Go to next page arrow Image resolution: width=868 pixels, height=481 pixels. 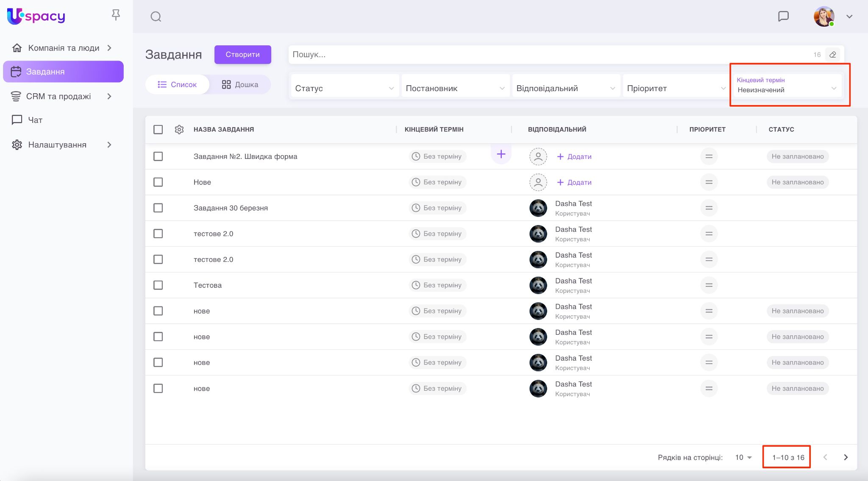[x=846, y=457]
